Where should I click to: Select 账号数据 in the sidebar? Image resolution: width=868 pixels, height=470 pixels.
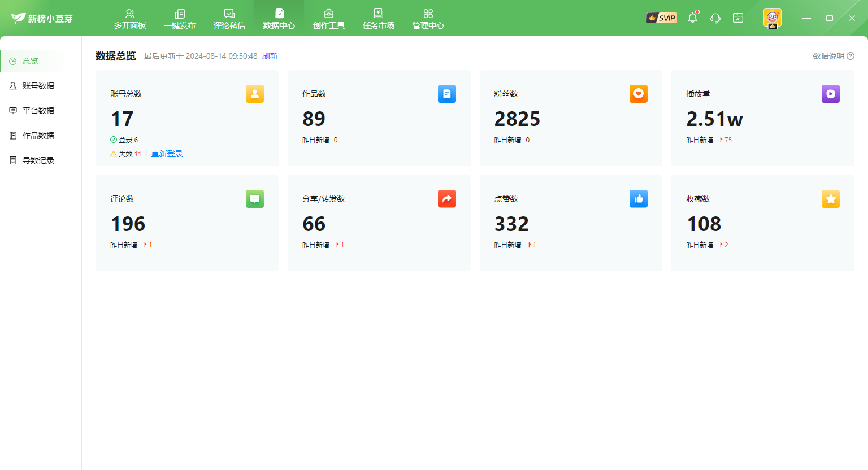[38, 86]
